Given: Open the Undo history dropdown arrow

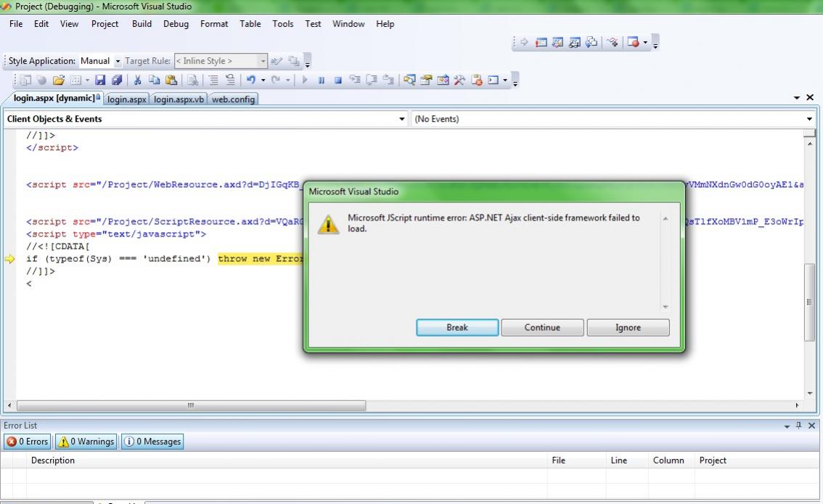Looking at the screenshot, I should point(263,80).
